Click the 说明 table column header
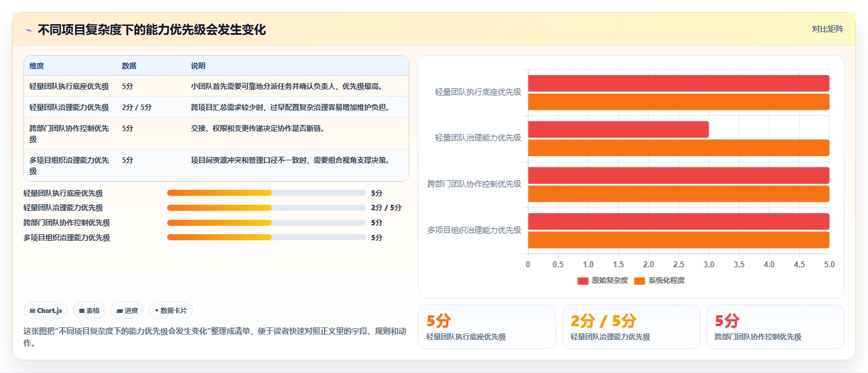Screen dimensions: 868x373 click(x=198, y=65)
